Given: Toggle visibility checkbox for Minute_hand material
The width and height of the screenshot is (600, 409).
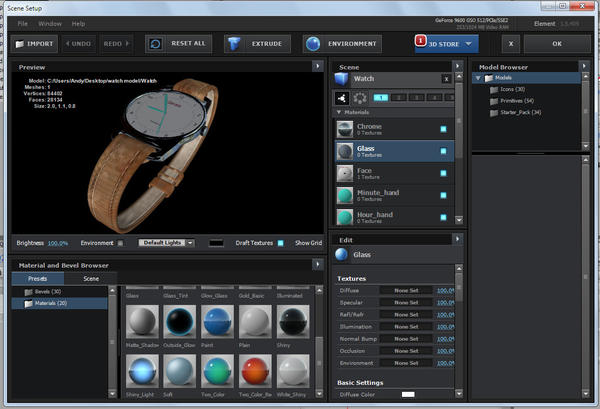Looking at the screenshot, I should 443,196.
